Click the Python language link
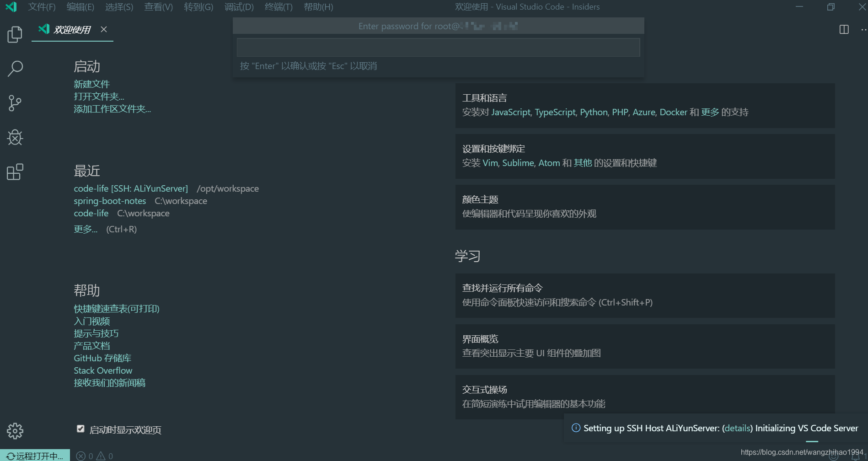 594,112
